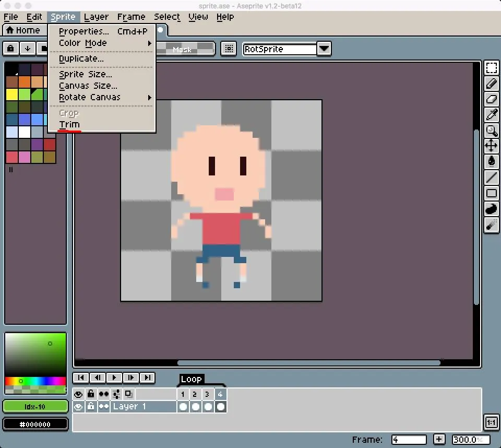This screenshot has height=448, width=501.
Task: Choose Trim from the Sprite menu
Action: (102, 124)
